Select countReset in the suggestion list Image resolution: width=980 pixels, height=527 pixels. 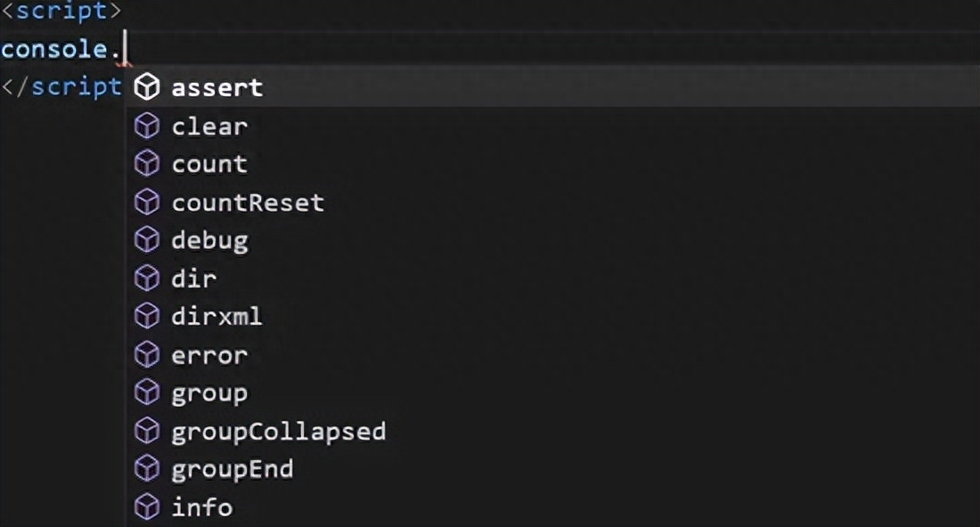tap(553, 202)
